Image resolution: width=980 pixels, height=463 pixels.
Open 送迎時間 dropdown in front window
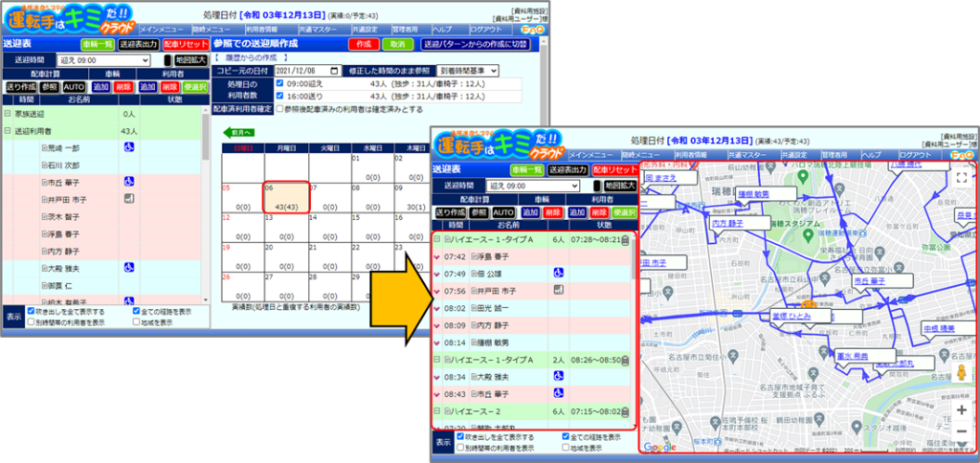[x=533, y=186]
